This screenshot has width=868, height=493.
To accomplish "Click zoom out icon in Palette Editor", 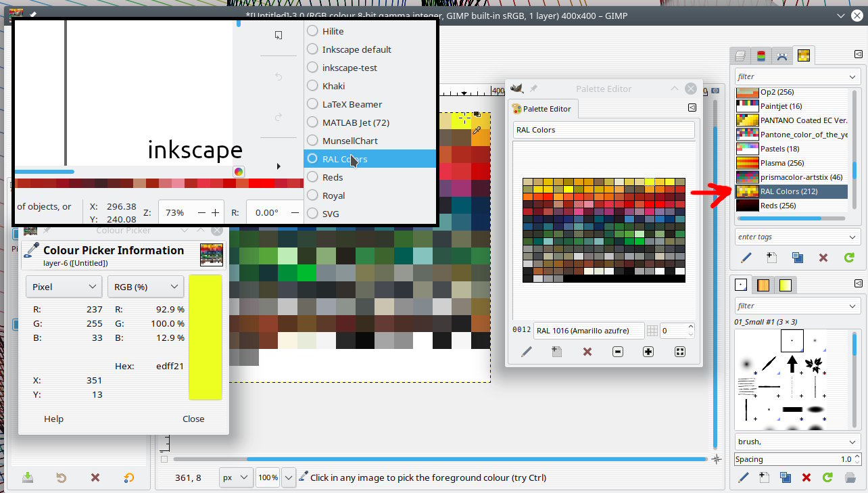I will pyautogui.click(x=617, y=352).
